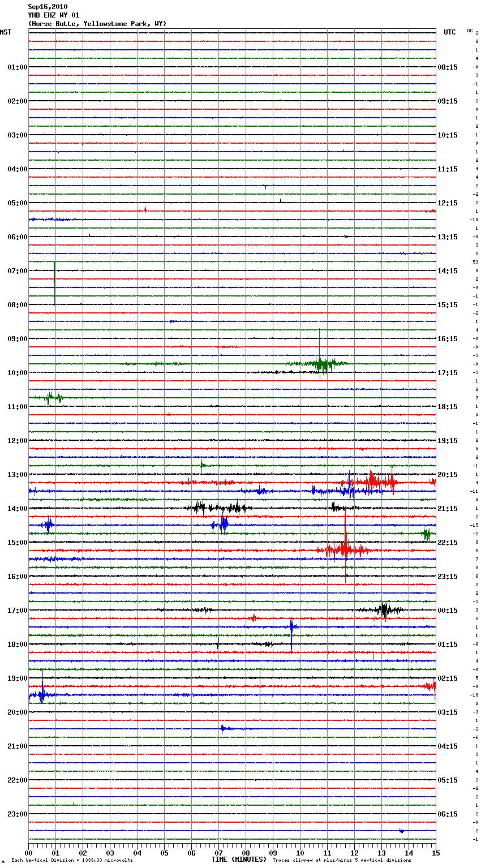Screen dimensions: 481x868
Task: Select the DC value -15
Action: [x=475, y=525]
